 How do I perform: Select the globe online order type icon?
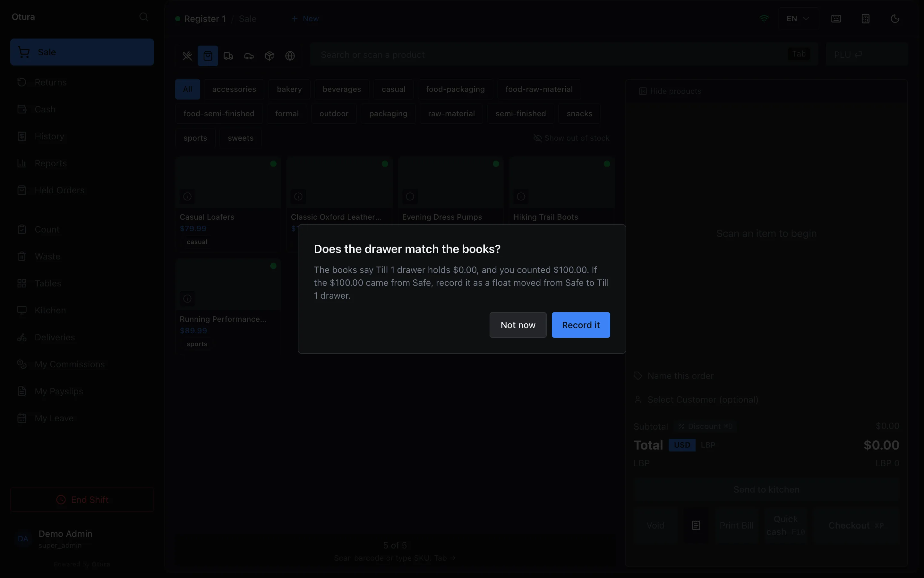(x=290, y=56)
